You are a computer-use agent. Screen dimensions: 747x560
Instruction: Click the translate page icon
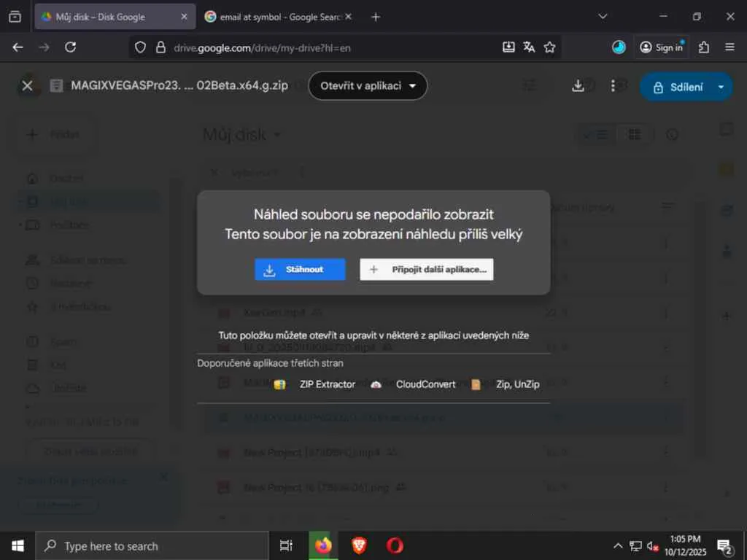(x=529, y=47)
